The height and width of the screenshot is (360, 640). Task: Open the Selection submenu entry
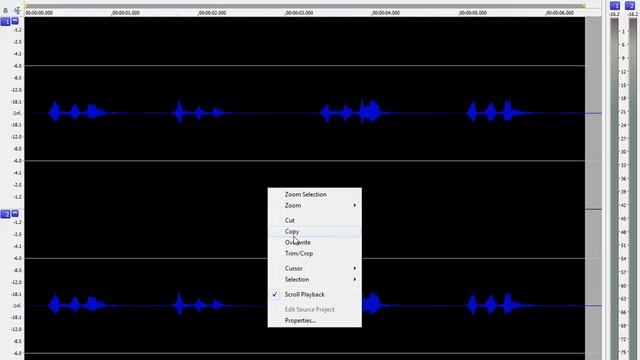(x=314, y=280)
